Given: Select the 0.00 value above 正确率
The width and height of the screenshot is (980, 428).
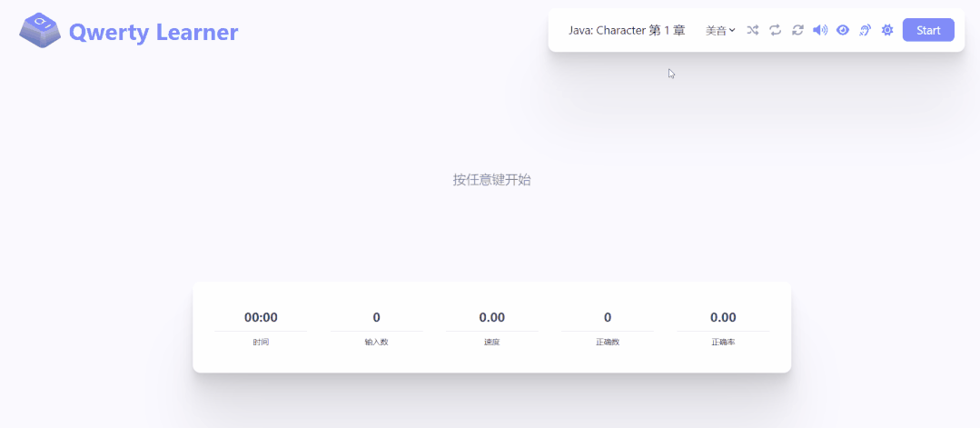Looking at the screenshot, I should click(723, 317).
